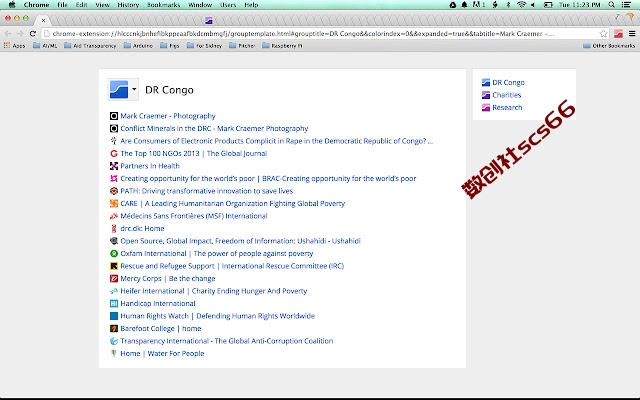Click the Transparency International favicon
The height and width of the screenshot is (400, 640).
tap(114, 341)
